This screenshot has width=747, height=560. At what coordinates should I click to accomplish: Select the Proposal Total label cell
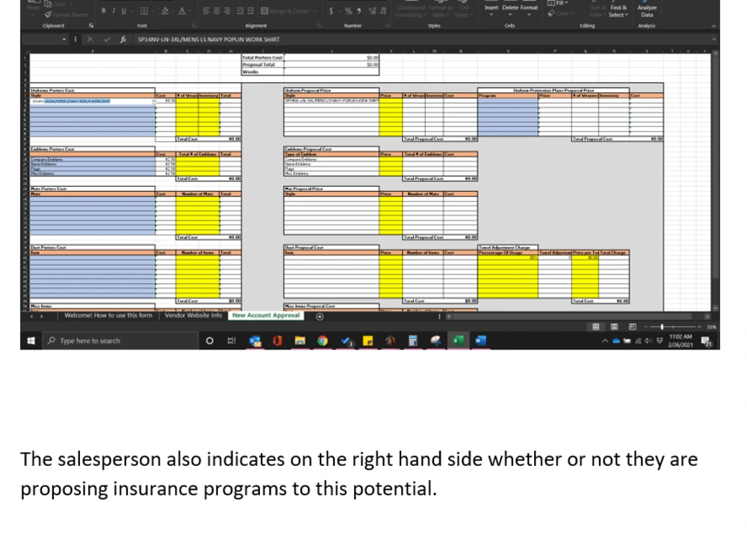coord(262,65)
